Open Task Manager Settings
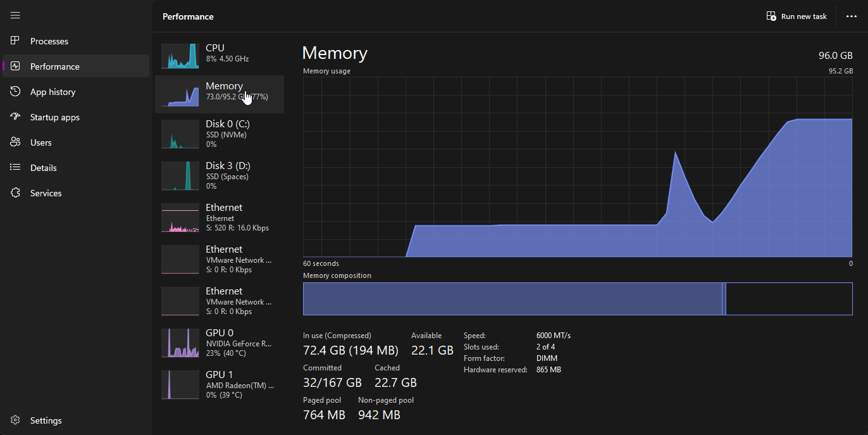The width and height of the screenshot is (868, 435). coord(76,420)
